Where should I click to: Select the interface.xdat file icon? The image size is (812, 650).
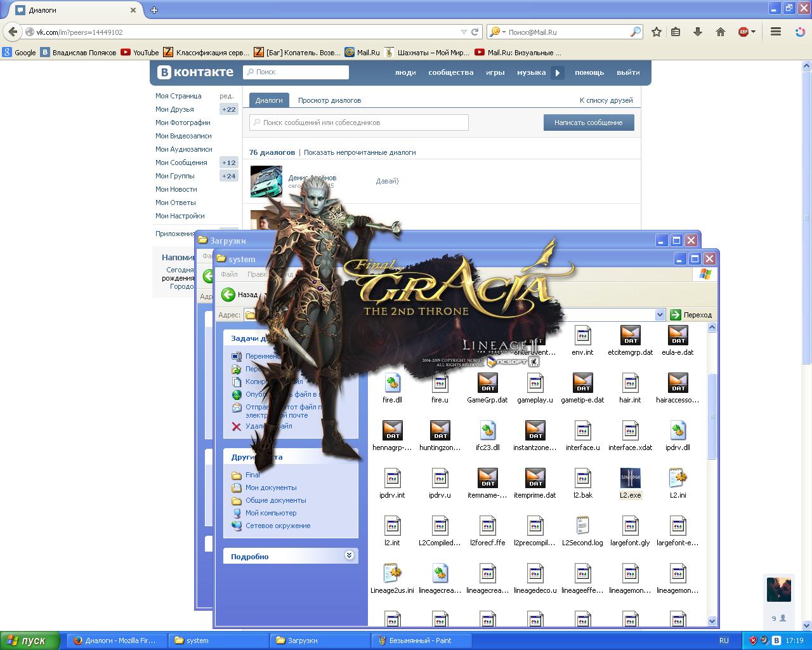point(630,430)
